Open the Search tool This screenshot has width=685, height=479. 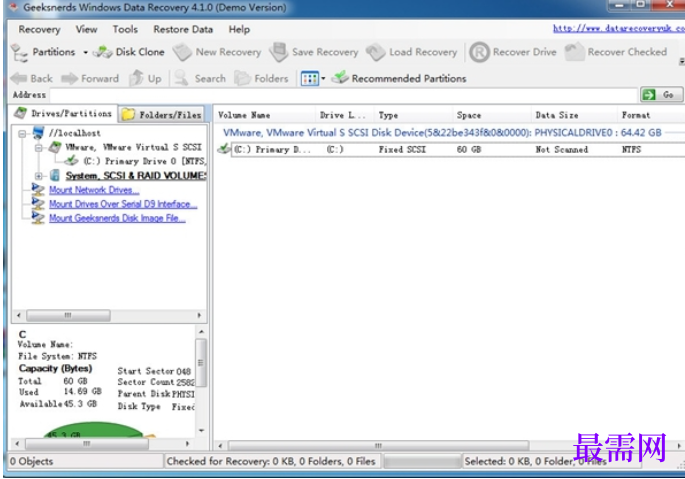click(x=200, y=78)
